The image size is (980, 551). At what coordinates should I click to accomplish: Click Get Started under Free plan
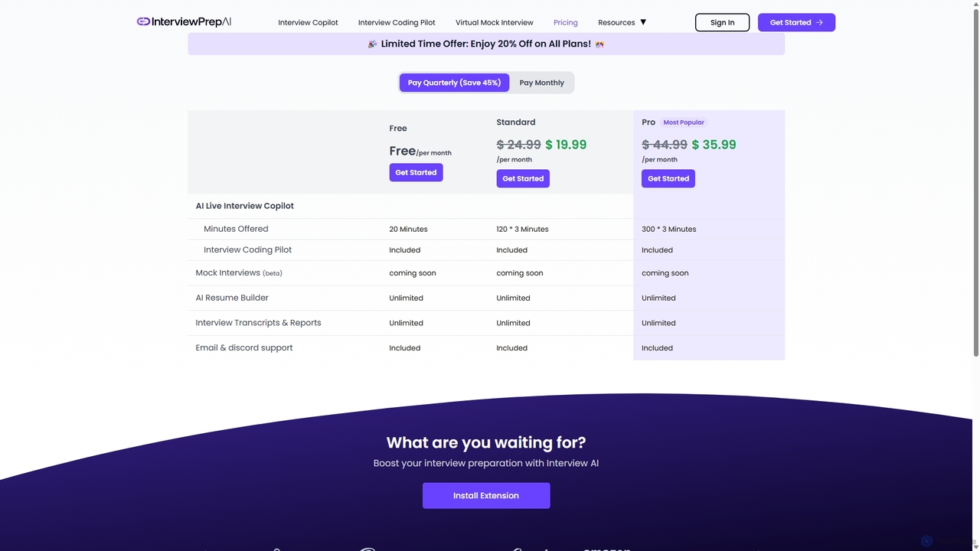tap(416, 172)
